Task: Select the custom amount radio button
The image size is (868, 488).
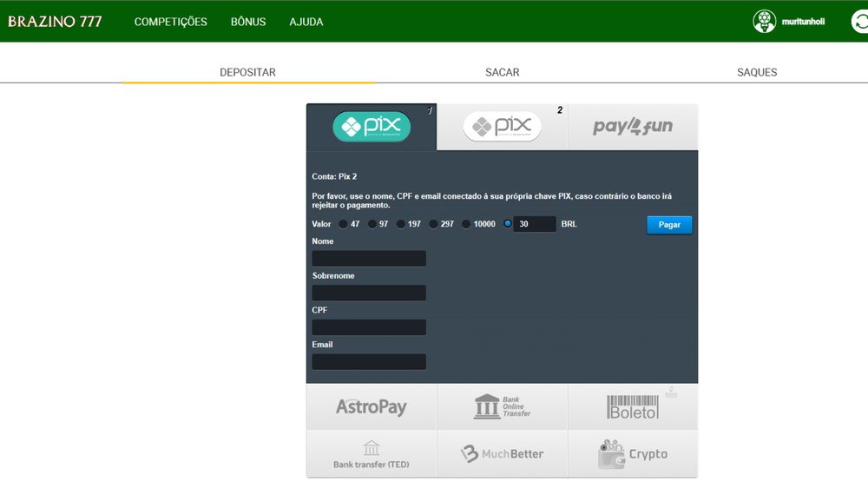Action: pos(508,224)
